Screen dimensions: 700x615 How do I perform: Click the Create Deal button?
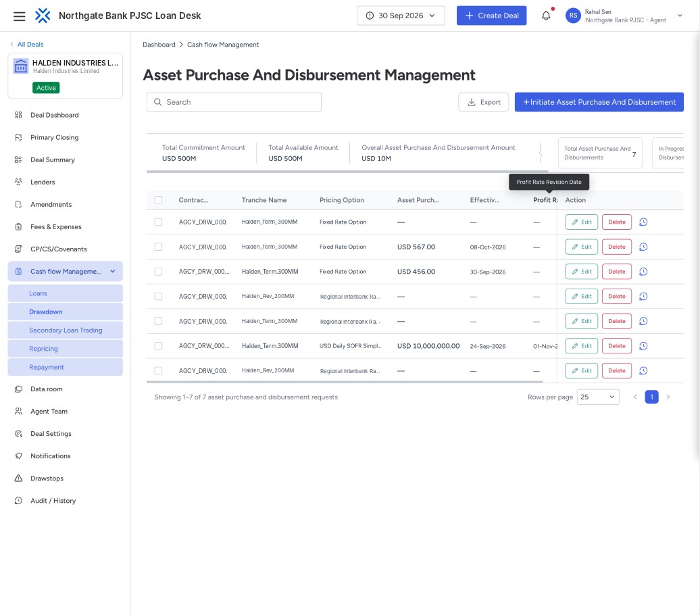click(x=491, y=16)
